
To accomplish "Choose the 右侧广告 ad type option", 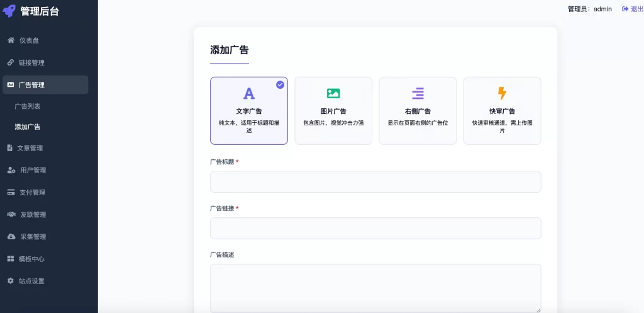I will point(418,111).
